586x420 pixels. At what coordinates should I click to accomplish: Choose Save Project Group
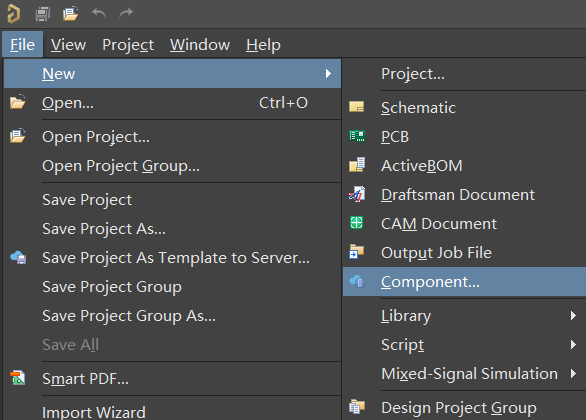(172, 287)
